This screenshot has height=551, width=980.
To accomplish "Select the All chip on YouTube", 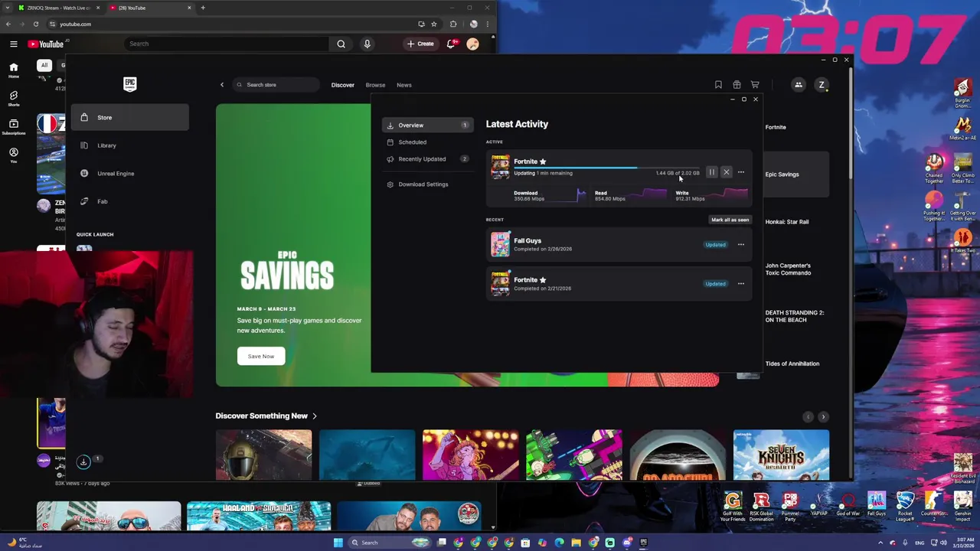I will 44,65.
